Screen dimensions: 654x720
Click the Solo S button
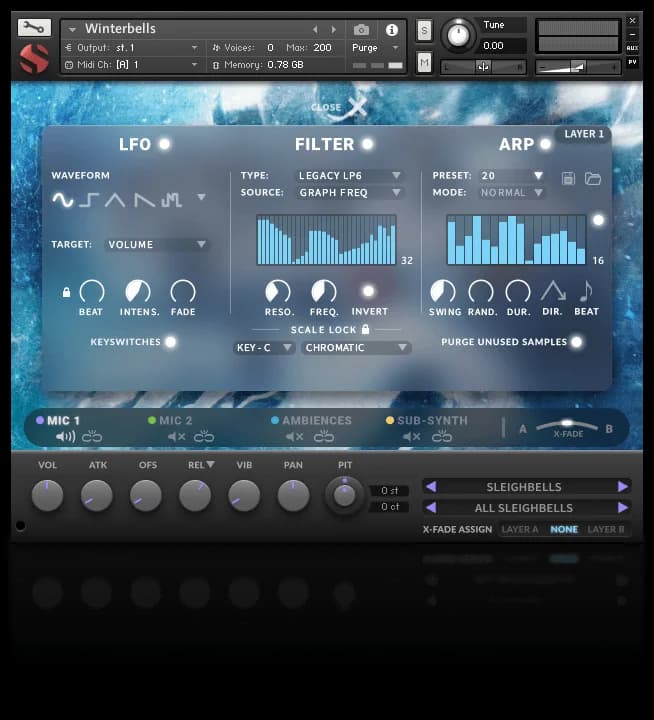[424, 30]
